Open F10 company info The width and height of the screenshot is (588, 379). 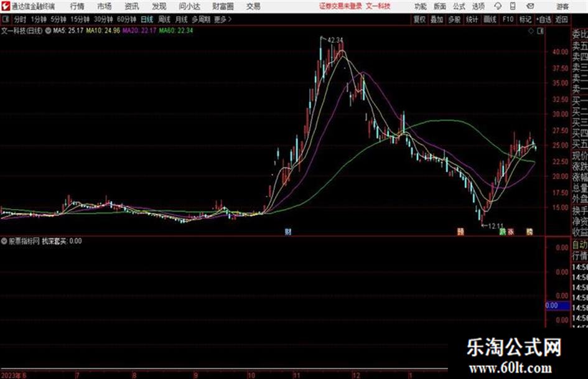click(x=508, y=19)
